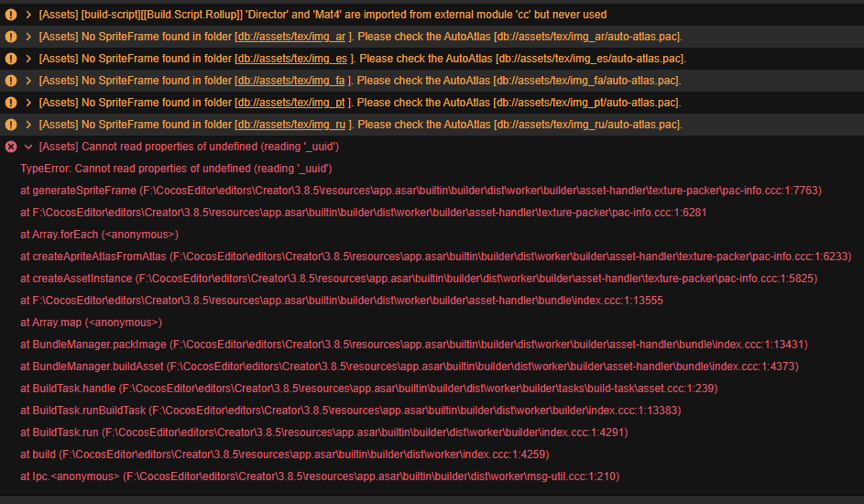864x504 pixels.
Task: Select the 'at Array.forEach (<anonymous>)' line
Action: pos(100,235)
